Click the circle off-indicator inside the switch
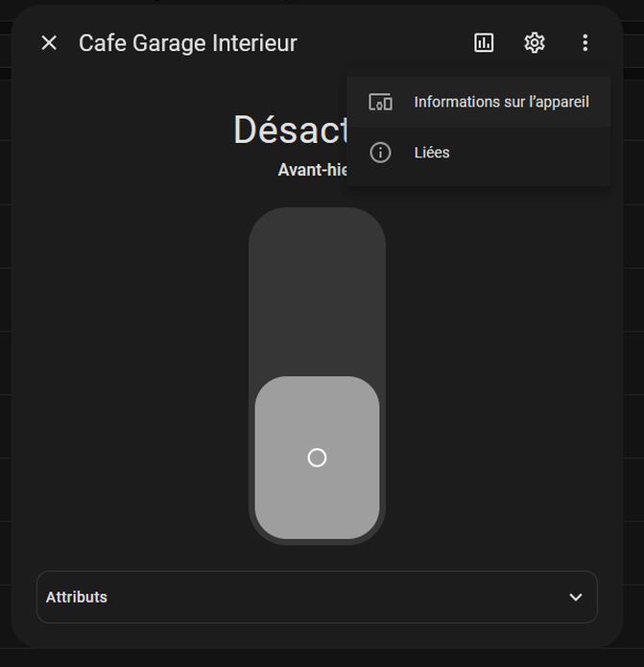The width and height of the screenshot is (644, 667). 317,458
